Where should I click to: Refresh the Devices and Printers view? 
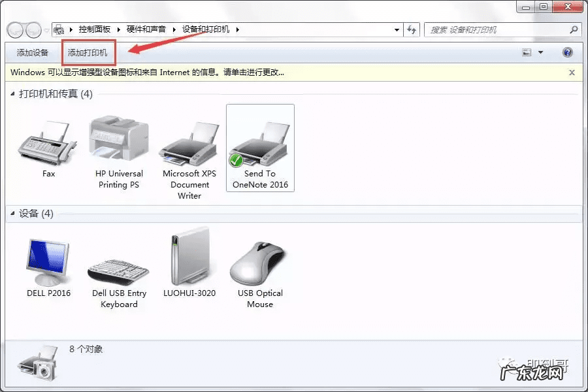point(412,29)
